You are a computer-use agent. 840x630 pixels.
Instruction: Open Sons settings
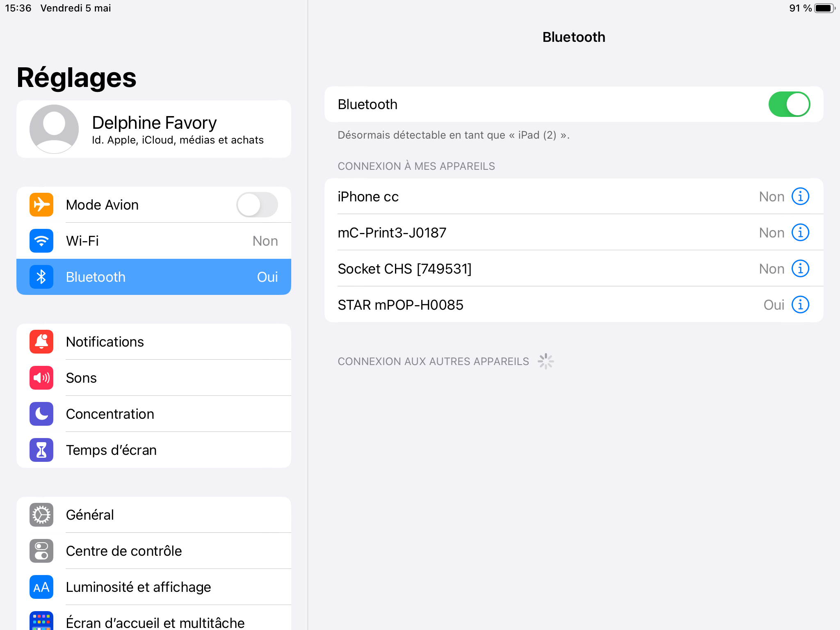[x=154, y=378]
